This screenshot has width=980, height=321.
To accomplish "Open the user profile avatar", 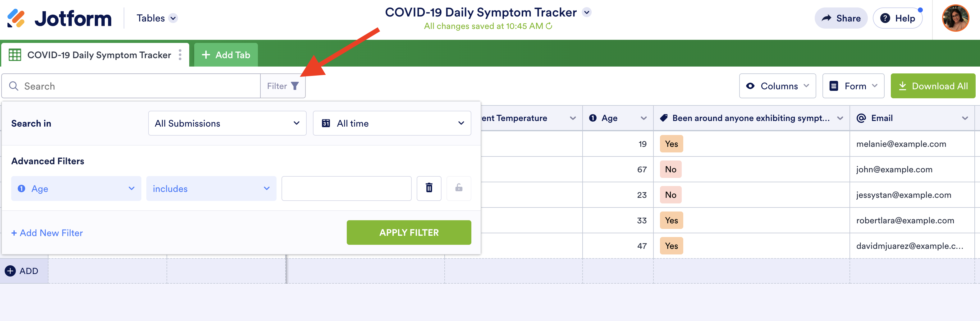I will (955, 18).
